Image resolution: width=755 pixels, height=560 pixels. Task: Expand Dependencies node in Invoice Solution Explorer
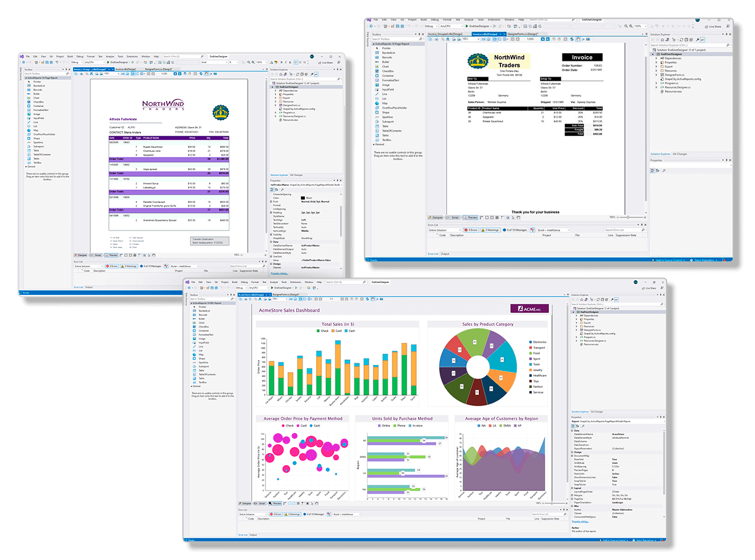(656, 59)
